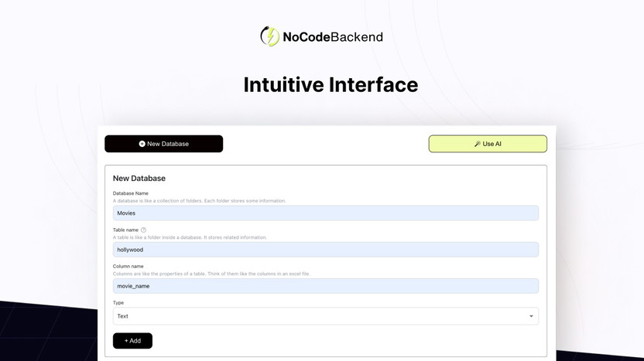This screenshot has height=361, width=644.
Task: Click the plus icon inside New Database button
Action: point(142,144)
